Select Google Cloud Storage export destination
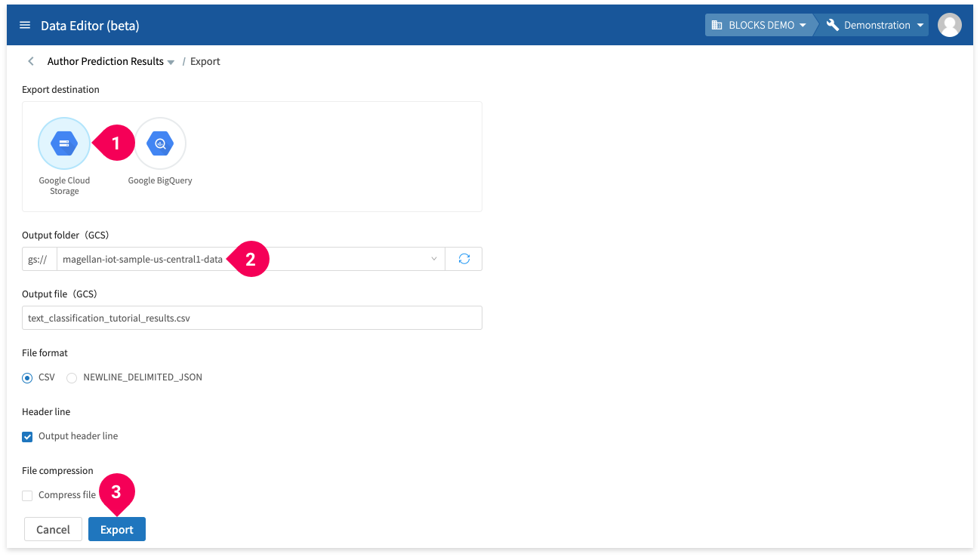Screen dimensions: 980x557 pyautogui.click(x=64, y=143)
